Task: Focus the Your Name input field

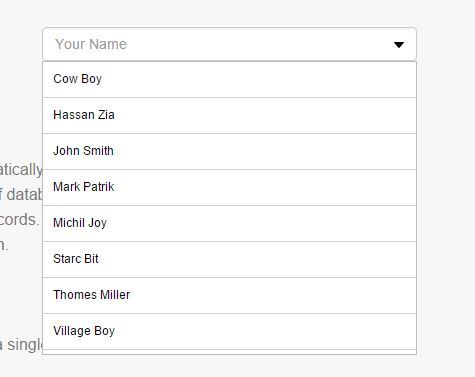Action: tap(229, 44)
